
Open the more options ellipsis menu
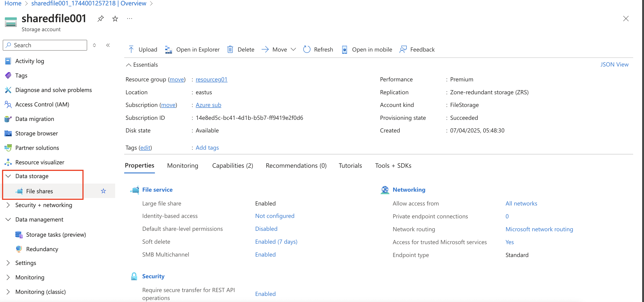130,19
